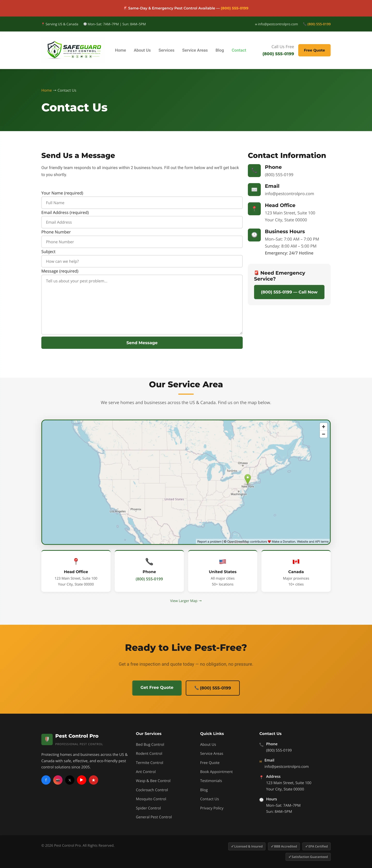This screenshot has width=372, height=868.
Task: Click the Get Free Quote button
Action: pos(157,688)
